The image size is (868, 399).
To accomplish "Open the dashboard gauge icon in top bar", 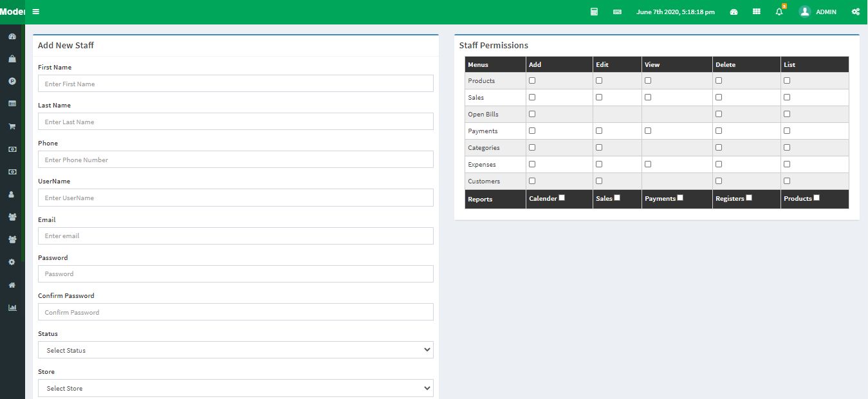I will 734,12.
